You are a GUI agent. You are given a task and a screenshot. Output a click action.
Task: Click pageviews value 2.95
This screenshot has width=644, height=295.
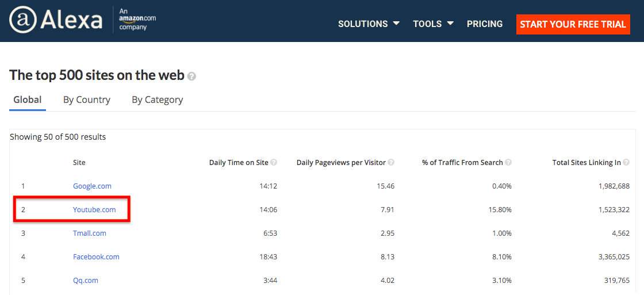coord(388,233)
